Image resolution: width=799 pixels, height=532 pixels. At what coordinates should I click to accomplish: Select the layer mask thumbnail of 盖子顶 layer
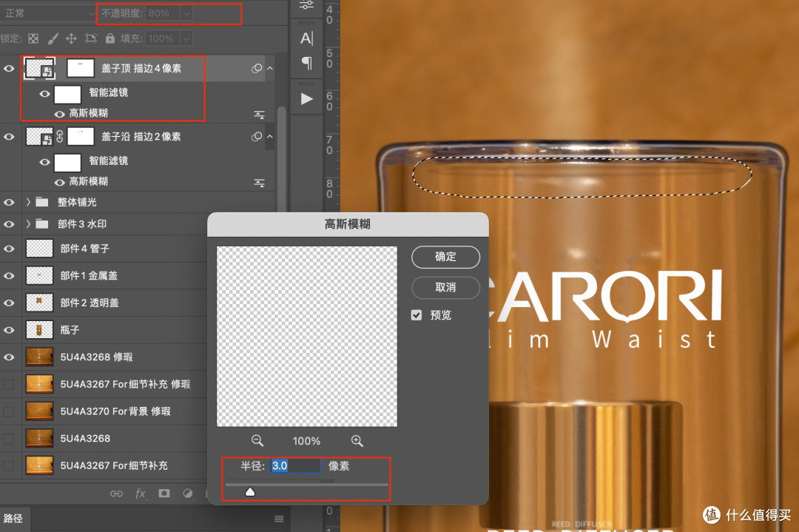(x=81, y=68)
